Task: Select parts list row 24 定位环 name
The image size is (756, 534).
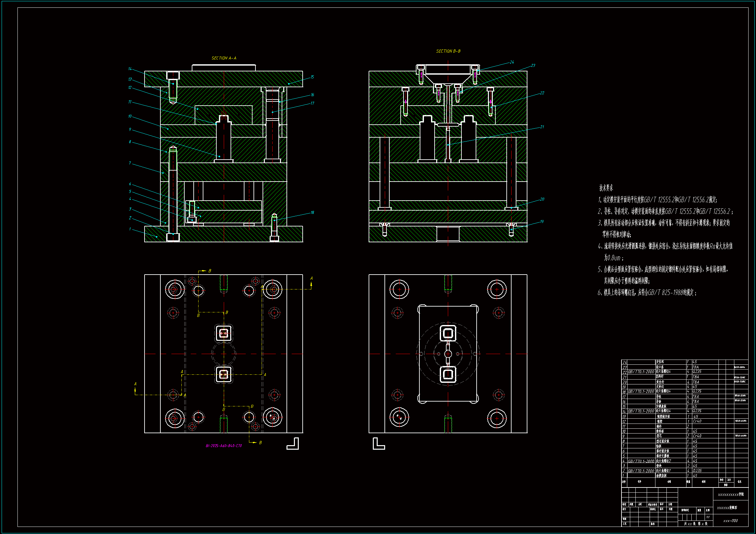Action: coord(660,362)
